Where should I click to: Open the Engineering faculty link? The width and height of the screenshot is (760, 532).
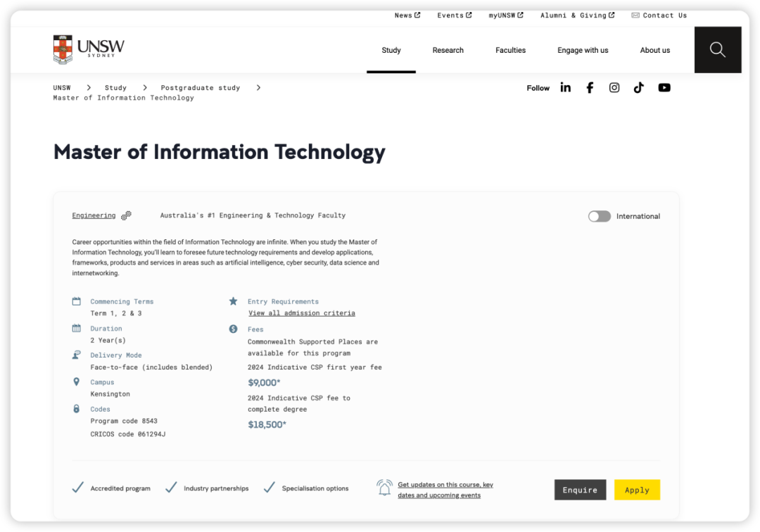click(94, 215)
